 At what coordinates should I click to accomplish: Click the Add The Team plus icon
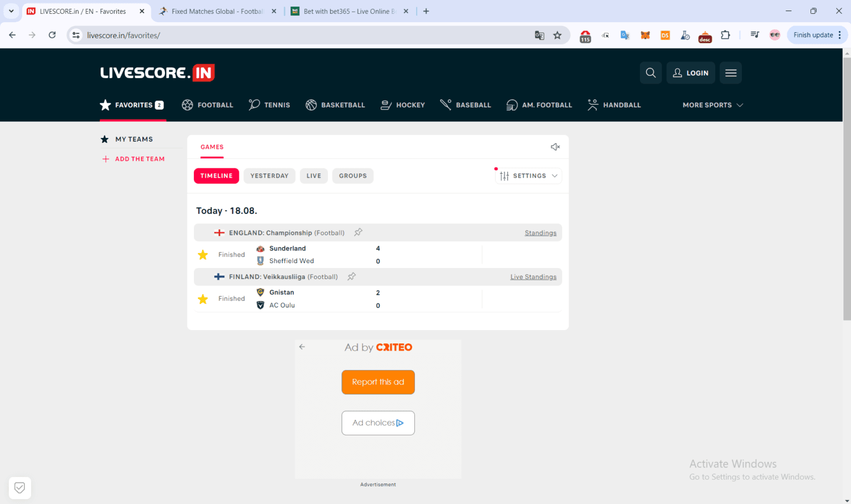point(106,159)
